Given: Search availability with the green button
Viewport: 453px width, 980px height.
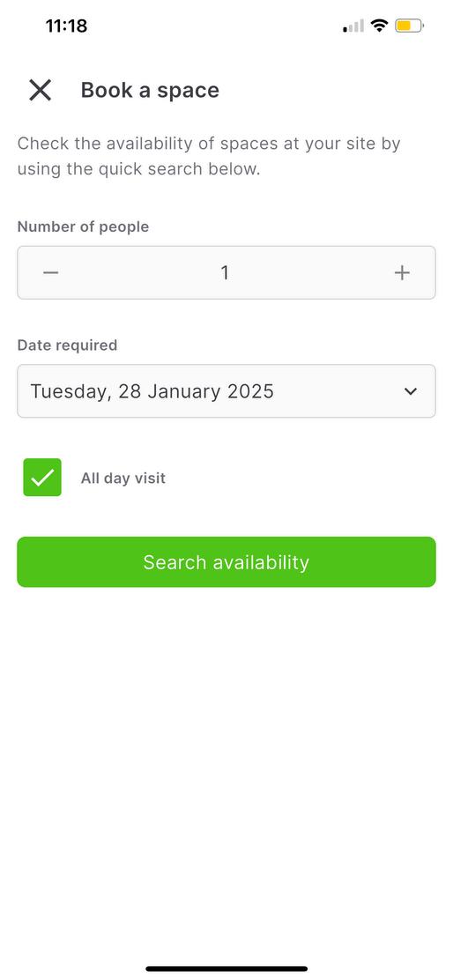Looking at the screenshot, I should pyautogui.click(x=226, y=562).
